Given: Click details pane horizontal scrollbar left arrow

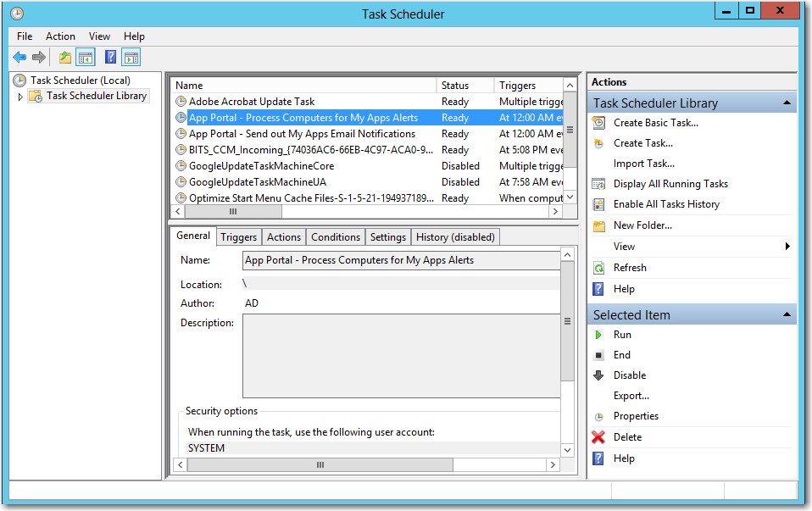Looking at the screenshot, I should pyautogui.click(x=180, y=465).
